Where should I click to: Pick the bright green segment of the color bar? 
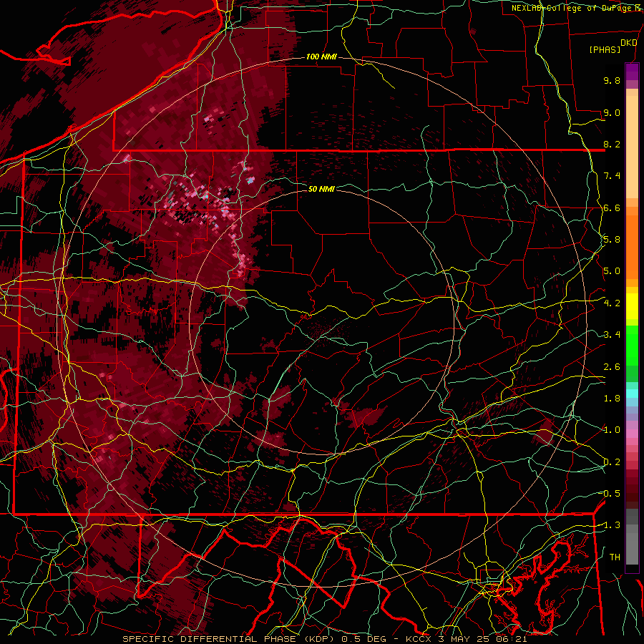632,345
